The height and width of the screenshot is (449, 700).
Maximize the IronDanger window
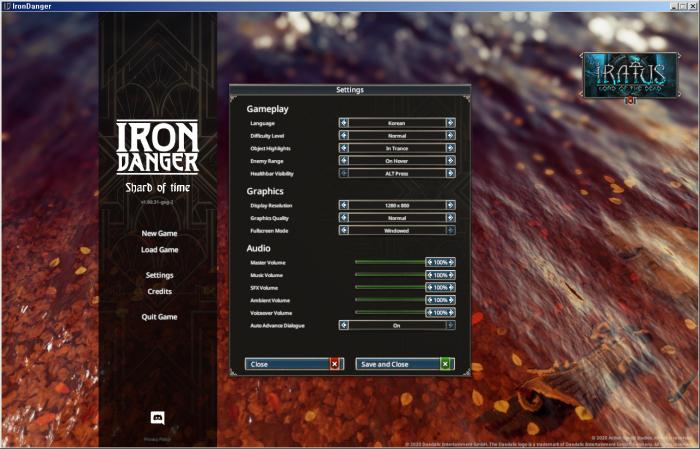683,6
